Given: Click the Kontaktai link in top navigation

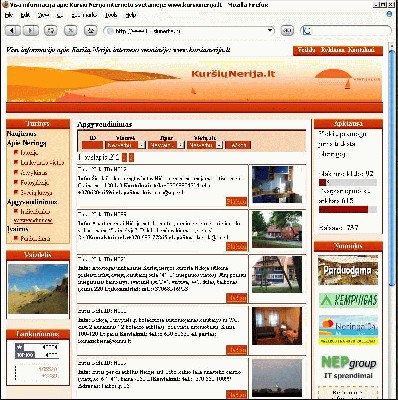Looking at the screenshot, I should (361, 50).
